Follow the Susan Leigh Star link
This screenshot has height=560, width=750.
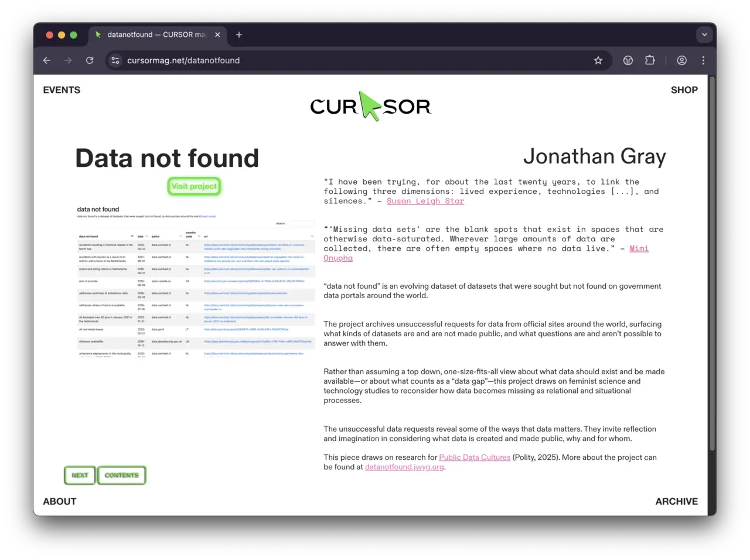click(425, 201)
